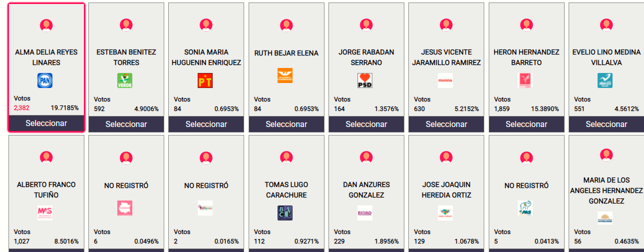The width and height of the screenshot is (644, 252).
Task: Select candidate Evelio Lino Medina Villalva
Action: coord(606,124)
